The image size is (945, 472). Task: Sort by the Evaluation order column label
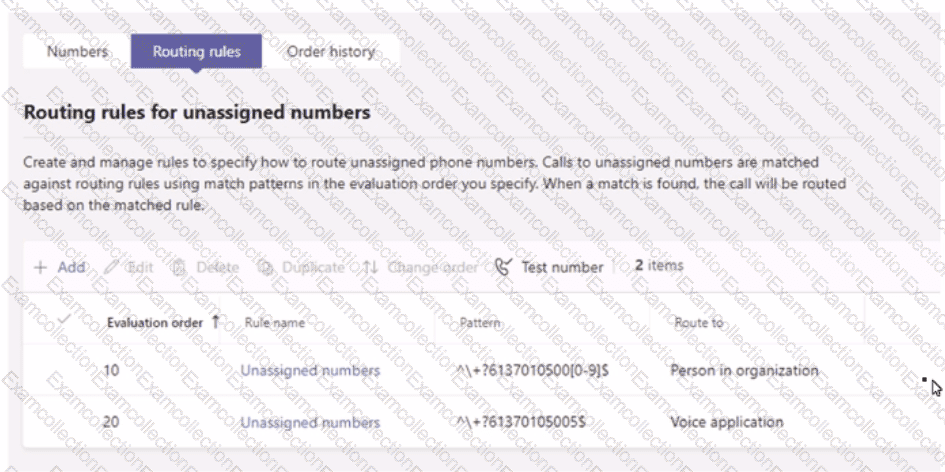tap(155, 323)
